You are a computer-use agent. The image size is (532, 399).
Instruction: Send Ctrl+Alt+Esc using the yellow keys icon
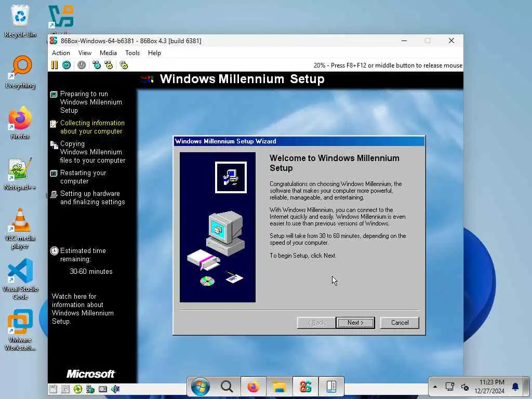pos(109,65)
